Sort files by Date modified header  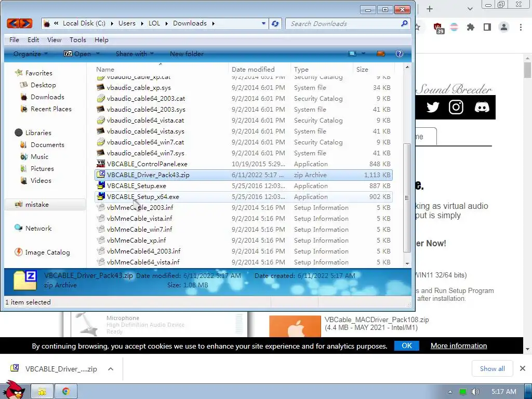click(253, 69)
